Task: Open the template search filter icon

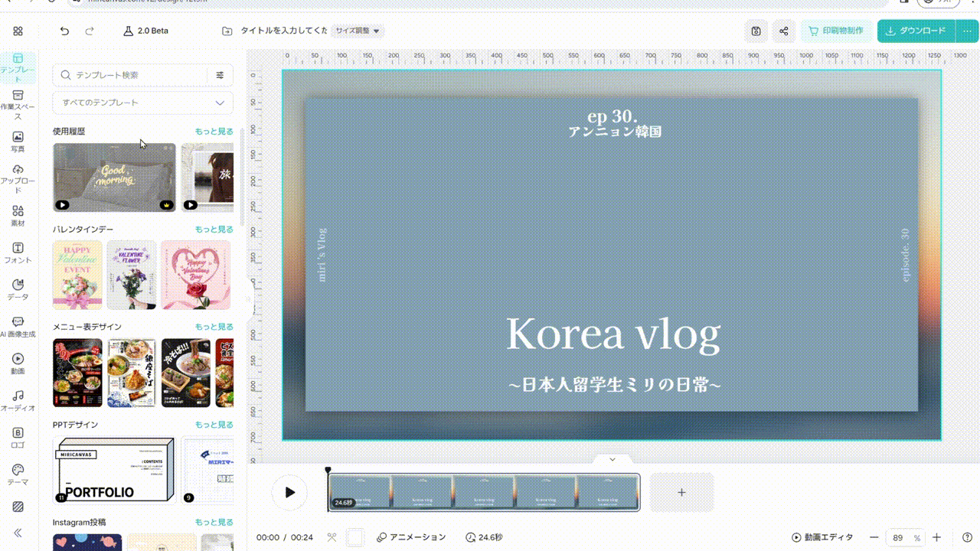Action: [220, 75]
